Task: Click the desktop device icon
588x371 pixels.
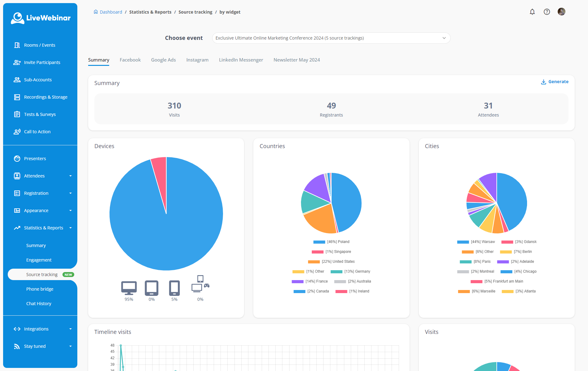Action: coord(129,288)
